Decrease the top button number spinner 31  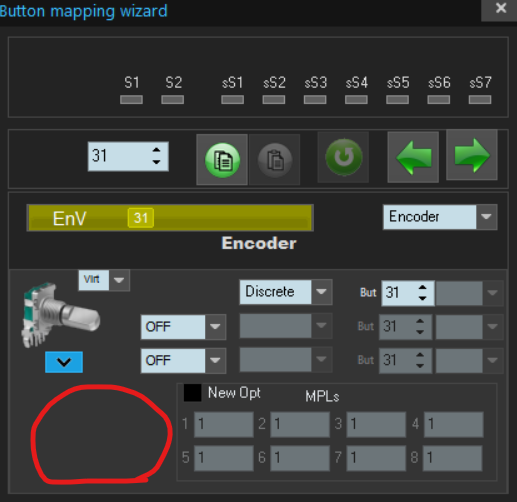click(x=156, y=162)
